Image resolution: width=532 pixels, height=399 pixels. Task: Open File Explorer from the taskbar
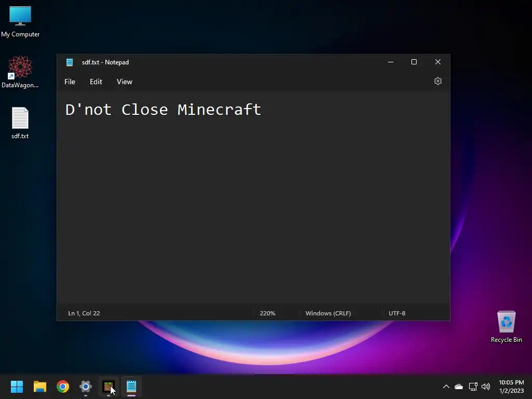[x=39, y=387]
